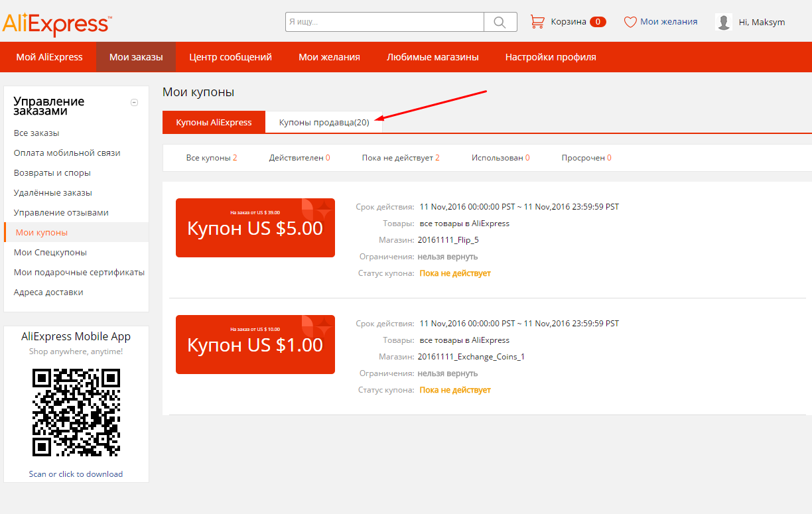Image resolution: width=812 pixels, height=514 pixels.
Task: Open the shopping cart icon
Action: (537, 22)
